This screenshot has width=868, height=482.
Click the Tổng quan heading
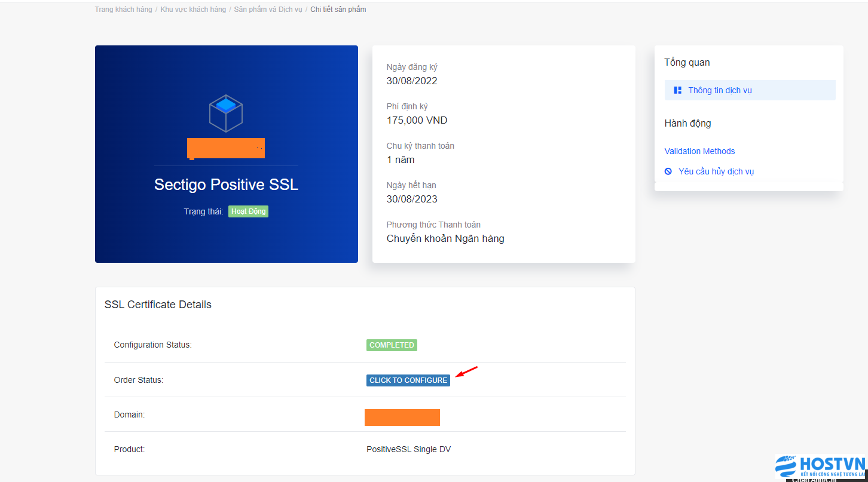pos(687,62)
